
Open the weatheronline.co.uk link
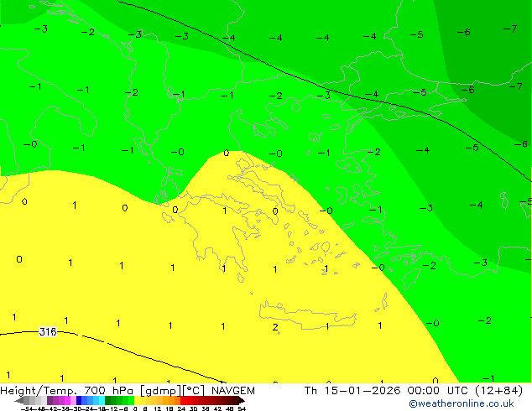click(462, 403)
